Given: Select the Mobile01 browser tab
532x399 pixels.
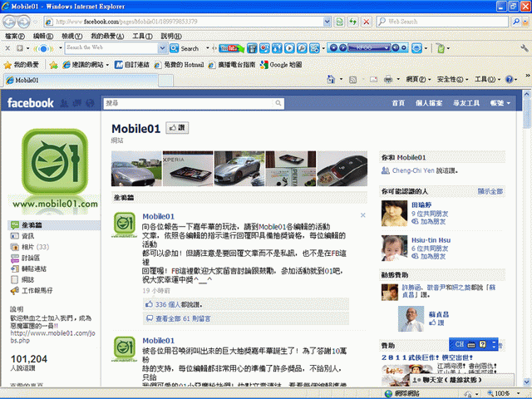Looking at the screenshot, I should pyautogui.click(x=81, y=81).
